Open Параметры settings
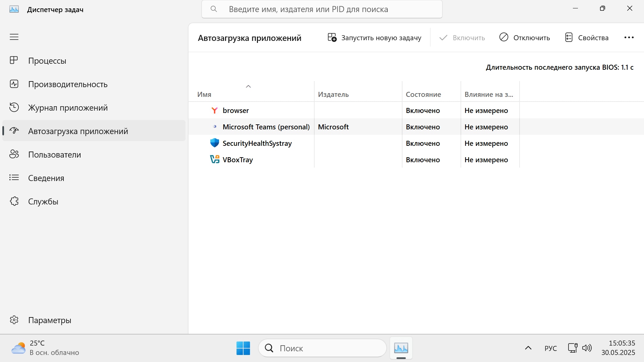 [x=49, y=320]
